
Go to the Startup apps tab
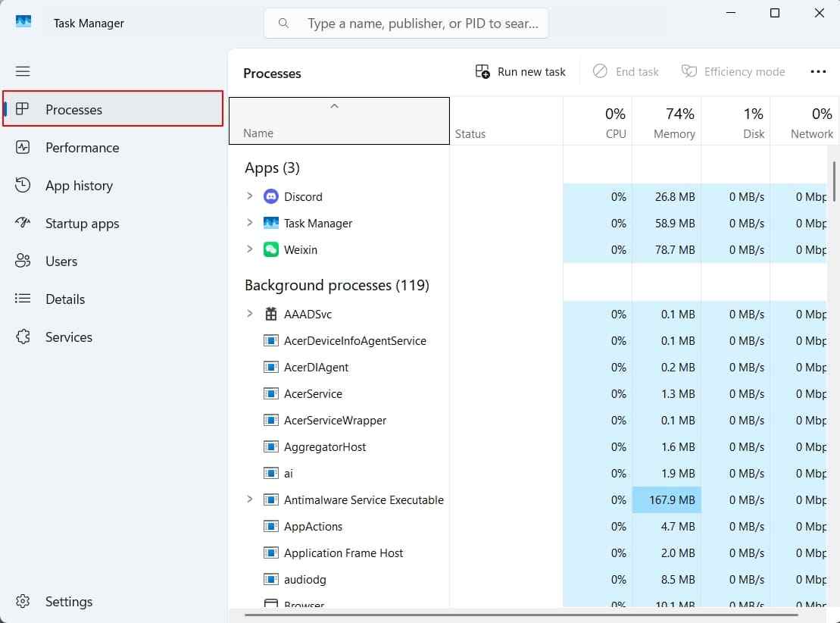tap(113, 224)
